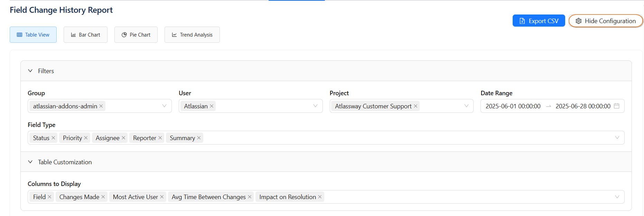Collapse the Filters section
Screen dimensions: 644x216
tap(30, 71)
